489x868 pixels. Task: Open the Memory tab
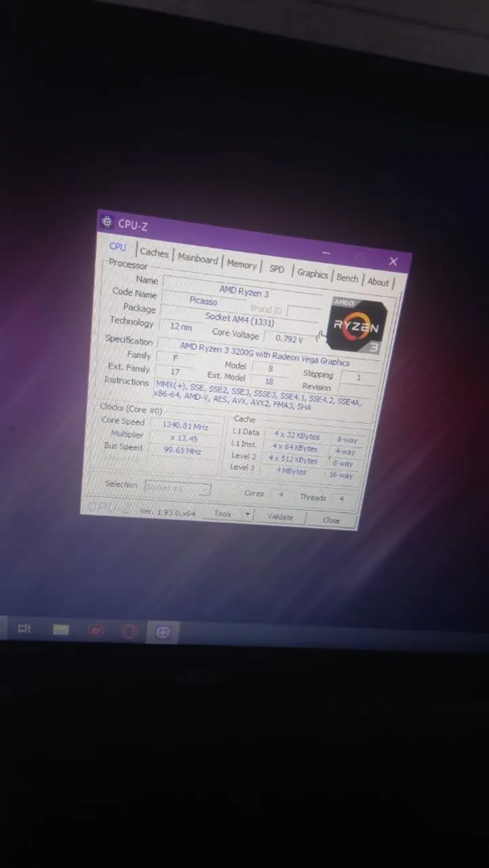tap(241, 264)
